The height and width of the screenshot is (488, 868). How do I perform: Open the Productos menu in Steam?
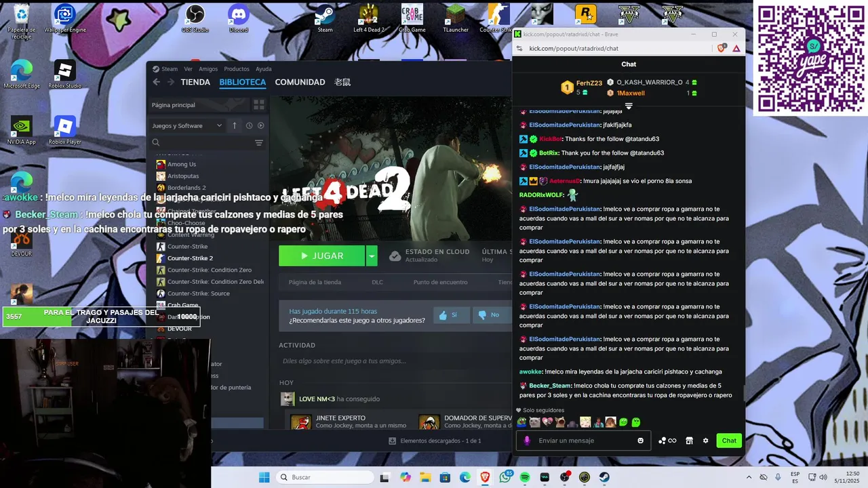pyautogui.click(x=237, y=68)
